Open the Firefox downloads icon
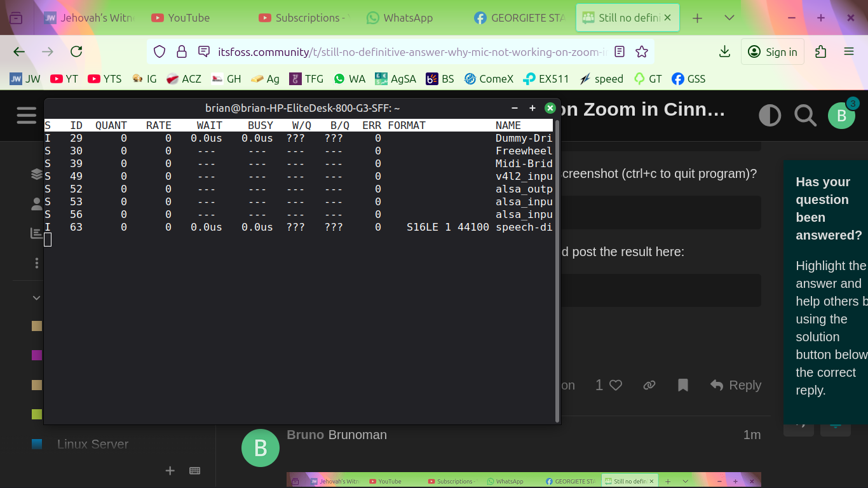Viewport: 868px width, 488px height. [724, 52]
